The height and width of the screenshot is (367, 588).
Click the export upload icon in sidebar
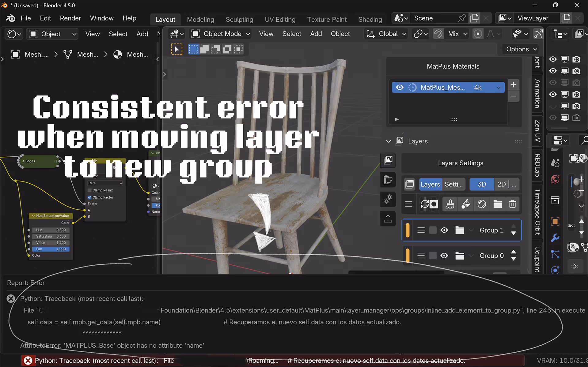(388, 219)
